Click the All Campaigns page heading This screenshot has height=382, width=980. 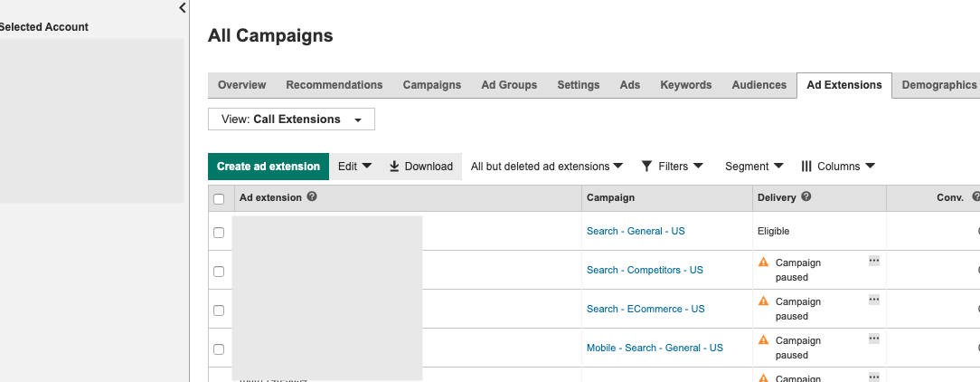pyautogui.click(x=270, y=35)
